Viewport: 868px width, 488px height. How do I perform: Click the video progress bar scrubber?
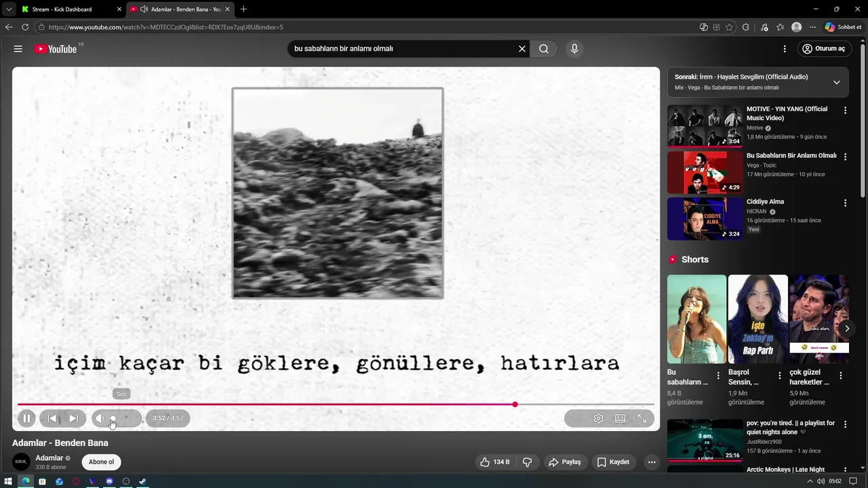pos(515,405)
